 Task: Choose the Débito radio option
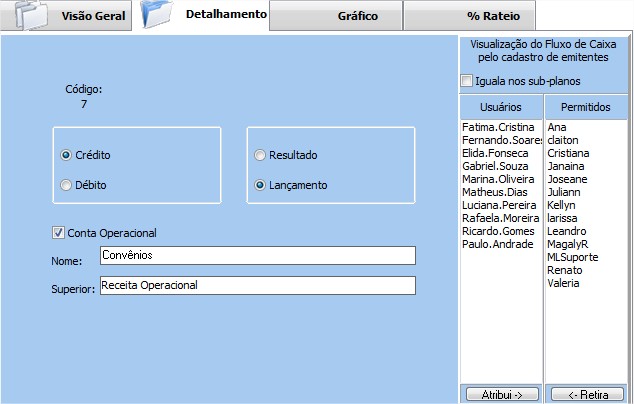point(66,185)
